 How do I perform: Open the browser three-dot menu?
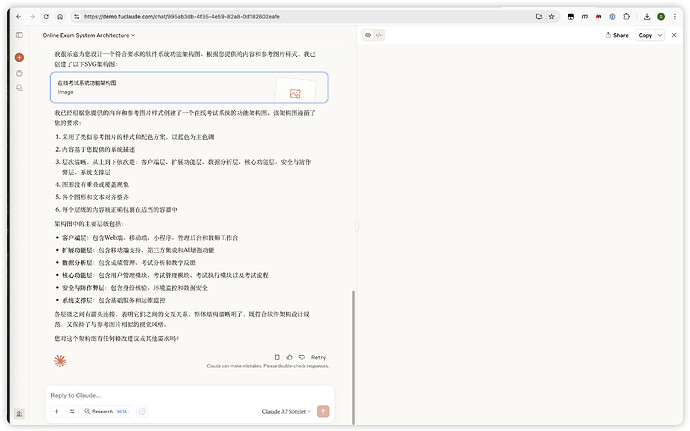click(675, 17)
